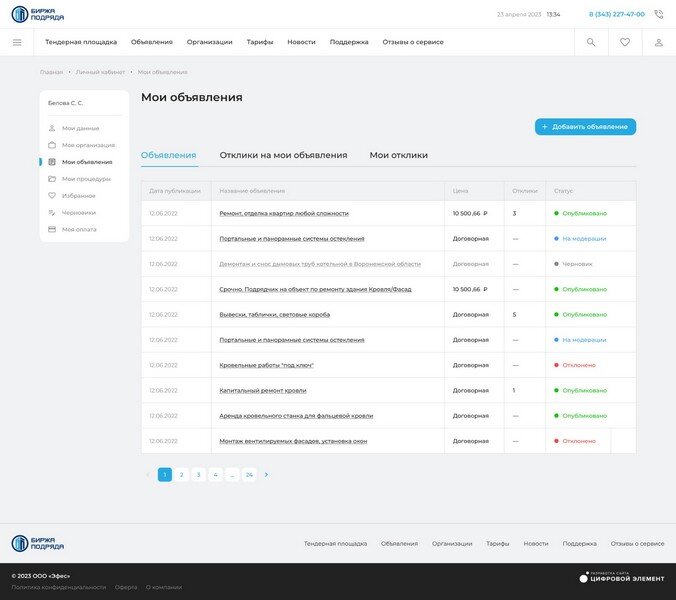Open Кровельные работы "под ключ" listing
Viewport: 676px width, 600px height.
tap(266, 365)
